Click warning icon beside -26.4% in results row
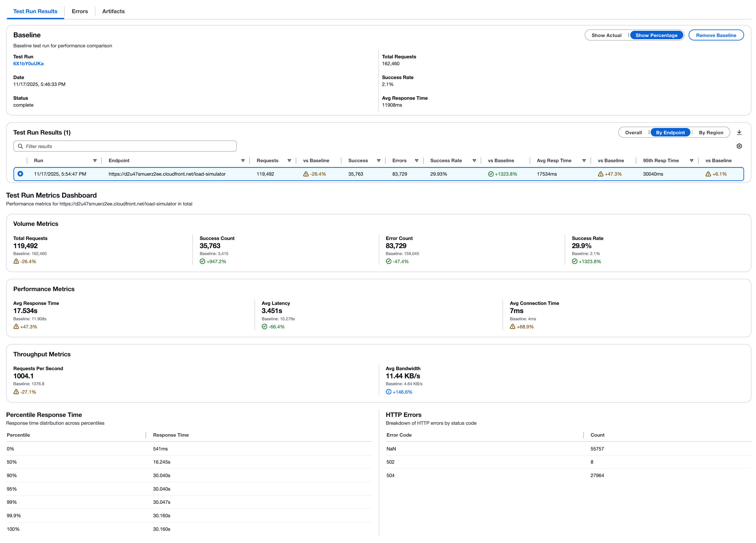The image size is (756, 543). [306, 174]
